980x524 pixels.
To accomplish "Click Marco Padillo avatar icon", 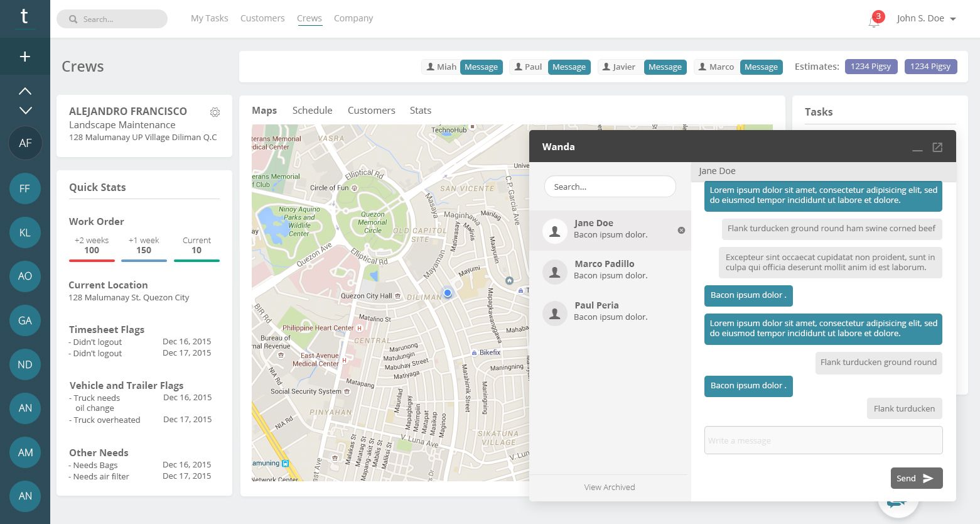I will click(x=555, y=272).
